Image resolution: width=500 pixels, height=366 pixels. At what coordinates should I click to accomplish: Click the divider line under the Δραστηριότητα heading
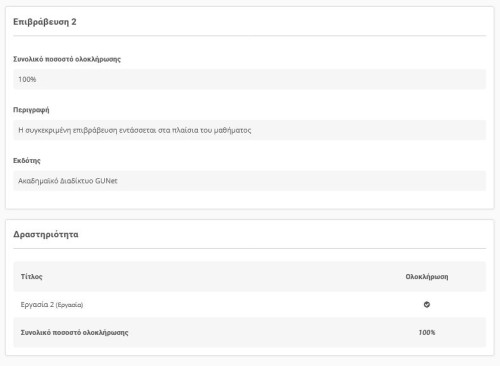[249, 248]
